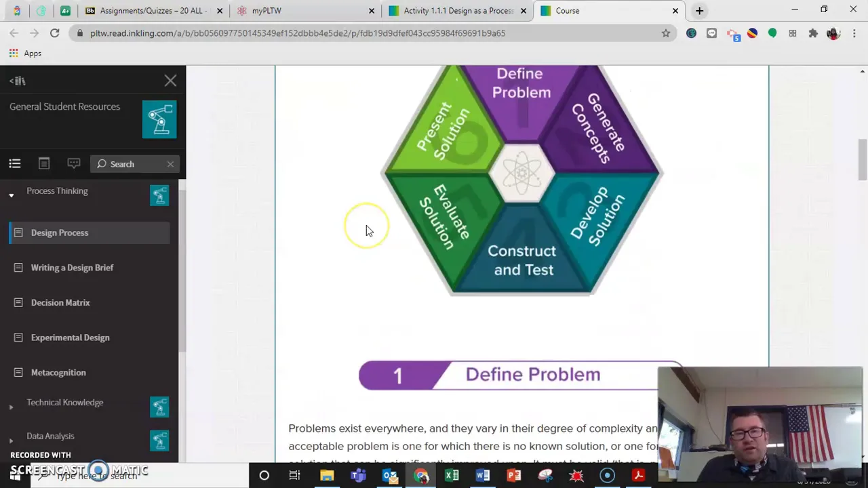
Task: Close the myPLTW tab
Action: [x=372, y=11]
